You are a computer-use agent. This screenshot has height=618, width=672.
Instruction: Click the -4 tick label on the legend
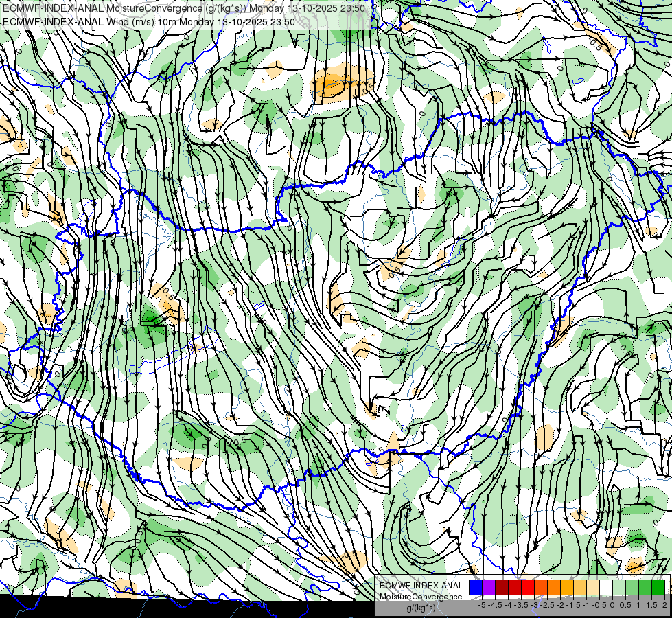508,605
